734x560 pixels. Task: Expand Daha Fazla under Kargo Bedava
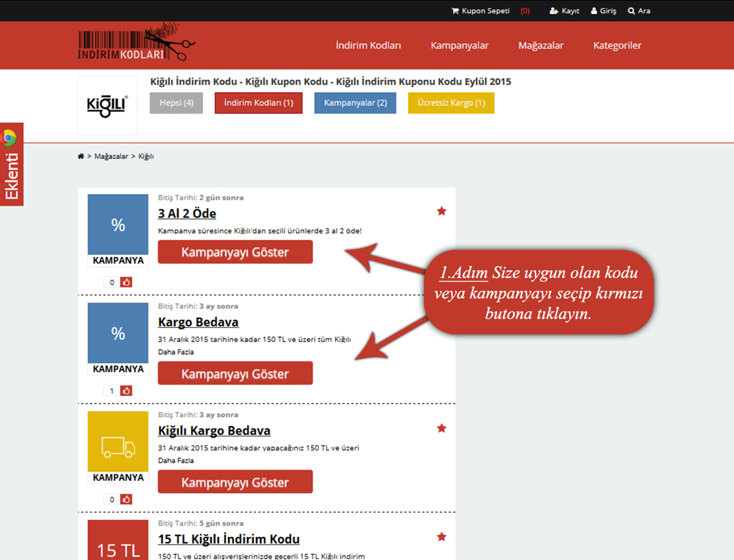pyautogui.click(x=176, y=352)
